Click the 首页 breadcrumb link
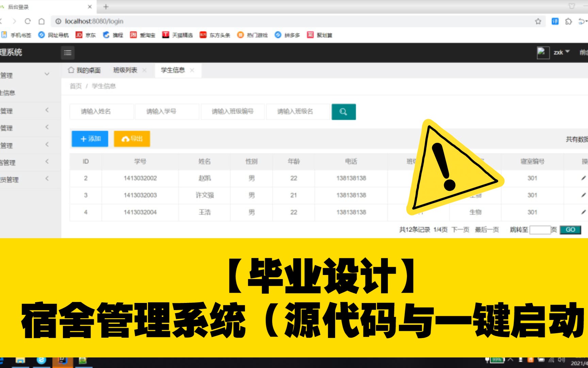Viewport: 588px width, 368px height. [76, 86]
